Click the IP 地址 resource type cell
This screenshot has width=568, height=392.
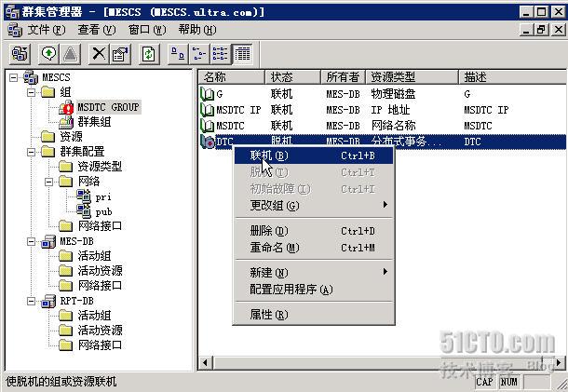point(390,110)
